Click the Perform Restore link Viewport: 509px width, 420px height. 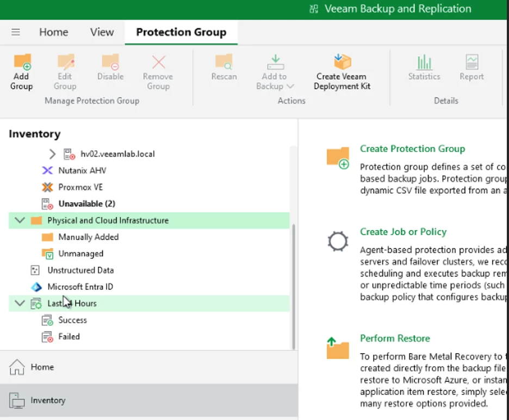tap(395, 338)
